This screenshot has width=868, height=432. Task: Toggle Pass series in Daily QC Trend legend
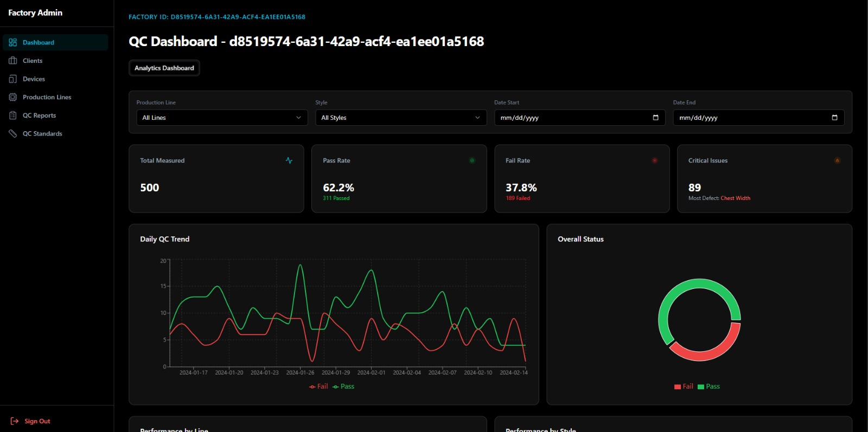pos(343,386)
